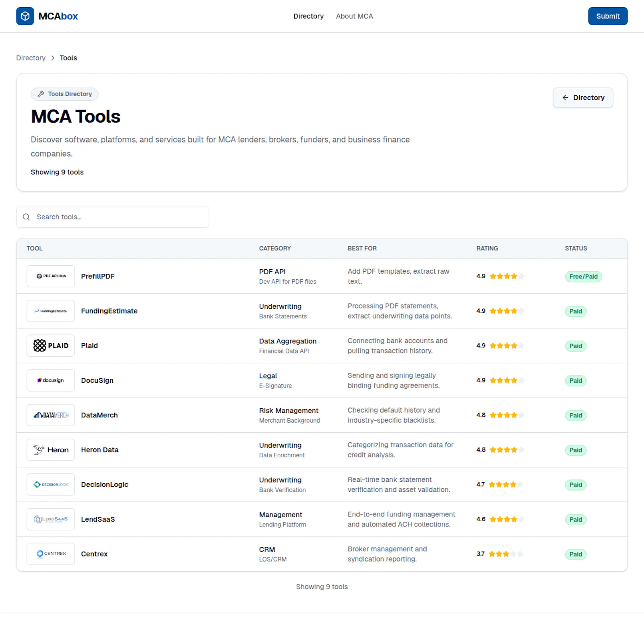Click the Centrex logo thumbnail
Image resolution: width=644 pixels, height=644 pixels.
pos(51,554)
